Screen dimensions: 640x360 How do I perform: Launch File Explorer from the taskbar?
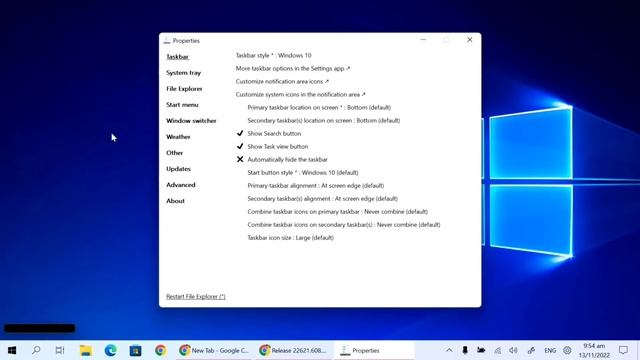tap(86, 350)
